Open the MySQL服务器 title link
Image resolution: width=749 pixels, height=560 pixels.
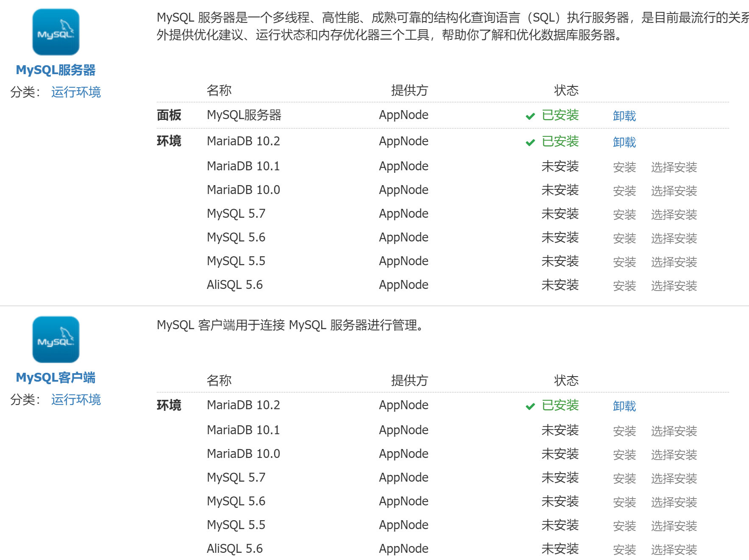pos(56,70)
